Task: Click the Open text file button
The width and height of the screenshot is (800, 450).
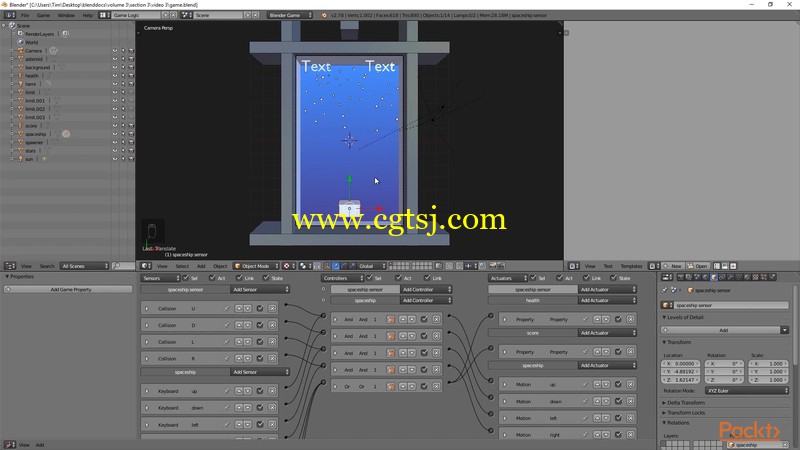Action: click(697, 266)
